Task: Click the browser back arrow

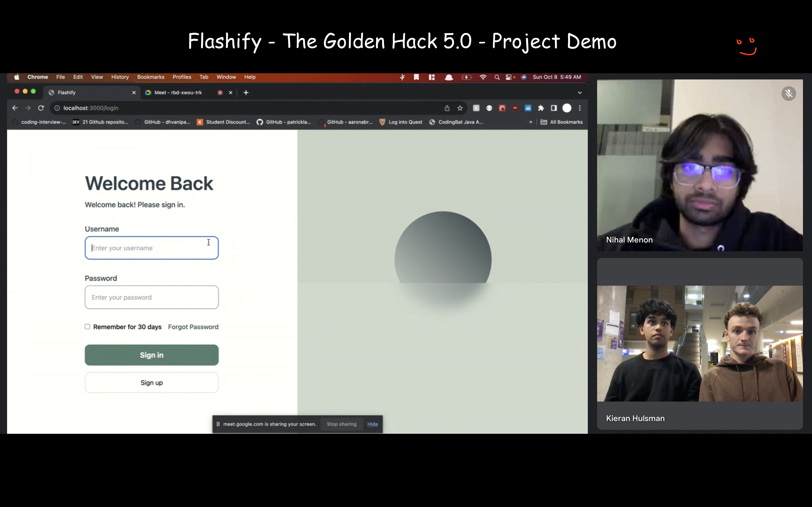Action: 15,108
